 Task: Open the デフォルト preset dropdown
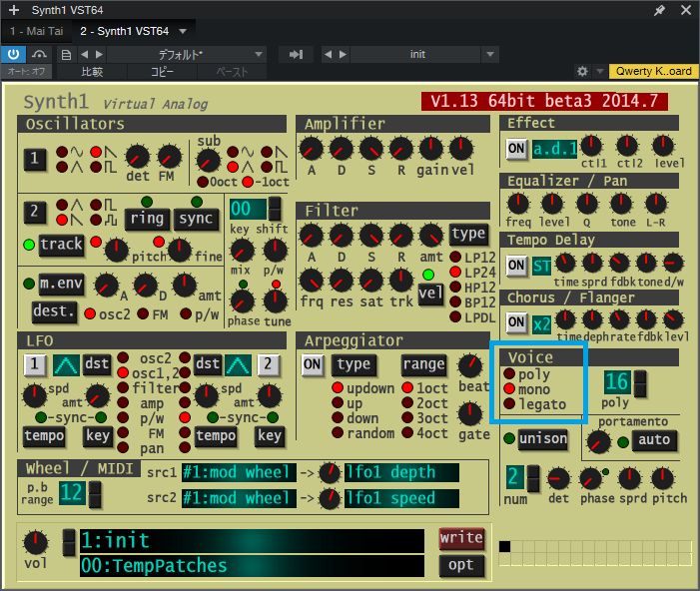click(186, 54)
